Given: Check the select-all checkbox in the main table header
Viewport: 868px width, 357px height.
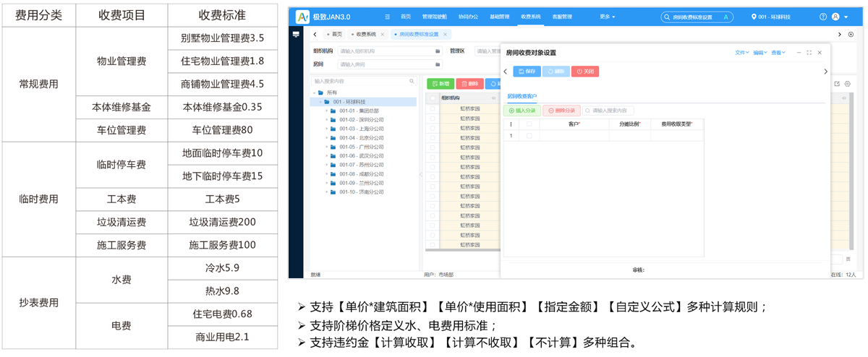Looking at the screenshot, I should 433,98.
